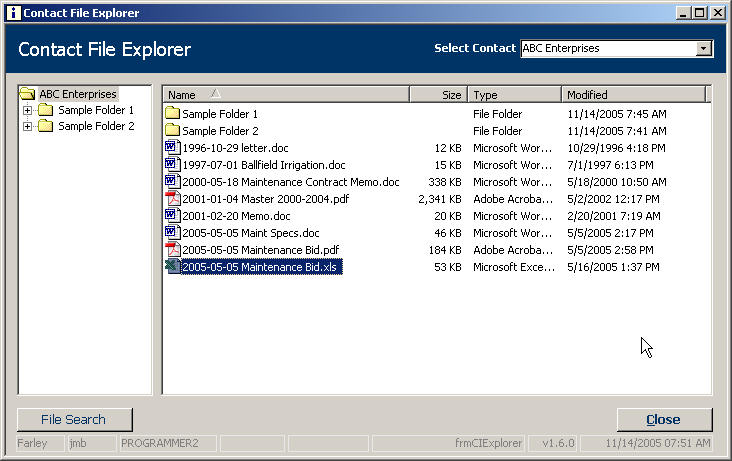Click the Type column header

[x=514, y=95]
